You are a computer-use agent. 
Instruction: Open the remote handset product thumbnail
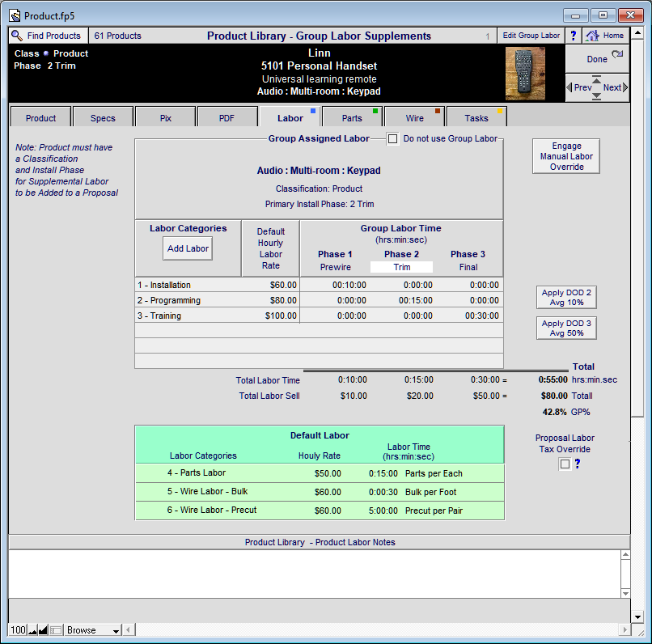[525, 74]
